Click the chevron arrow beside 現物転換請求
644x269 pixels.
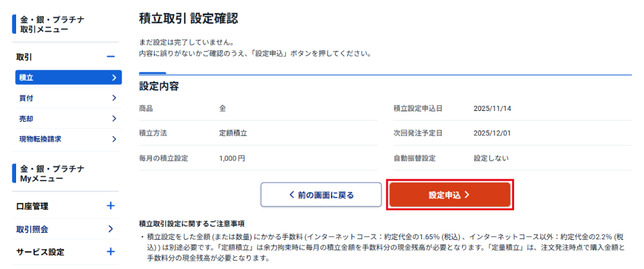click(x=113, y=139)
